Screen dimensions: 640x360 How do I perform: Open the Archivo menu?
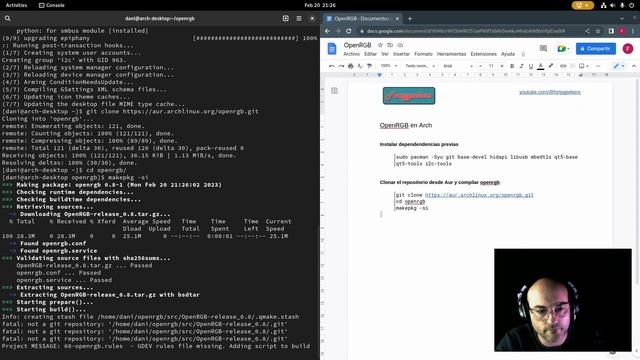(x=351, y=54)
